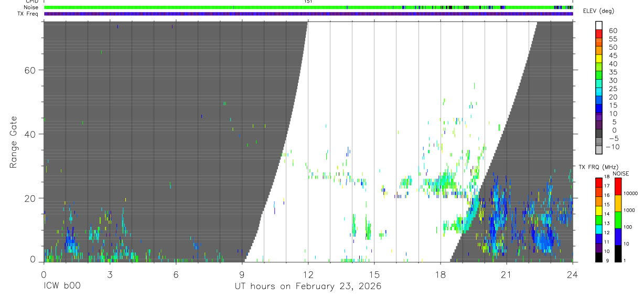This screenshot has height=297, width=644.
Task: Click the red swatch in TX FRQ colorbar
Action: [599, 183]
